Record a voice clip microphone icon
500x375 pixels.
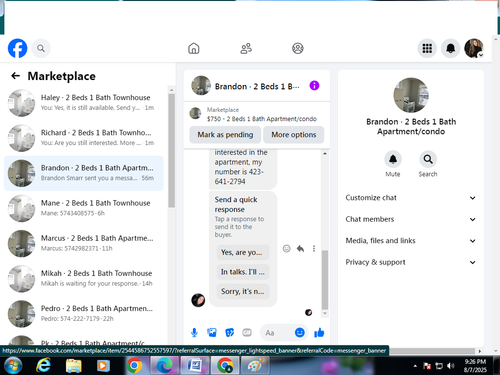pos(194,333)
